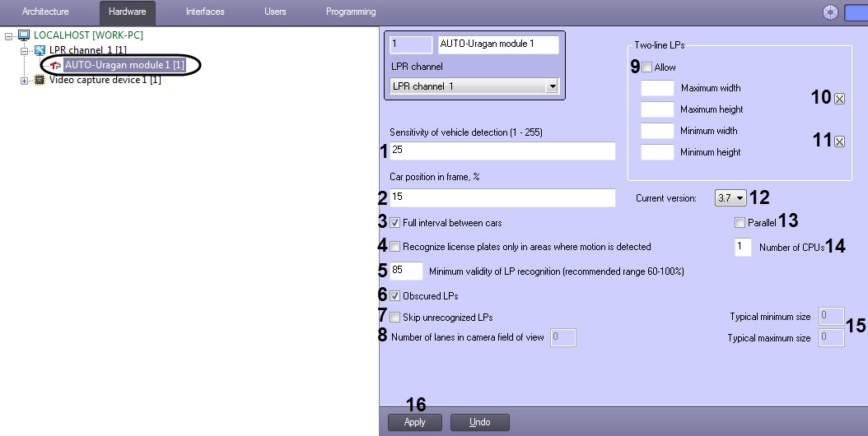Click the AUTO-Uragan module 1 icon
Screen dimensions: 868x436
point(55,65)
